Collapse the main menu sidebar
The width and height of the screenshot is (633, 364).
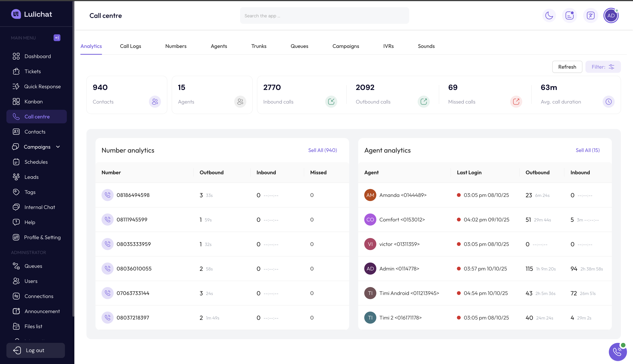click(x=57, y=38)
